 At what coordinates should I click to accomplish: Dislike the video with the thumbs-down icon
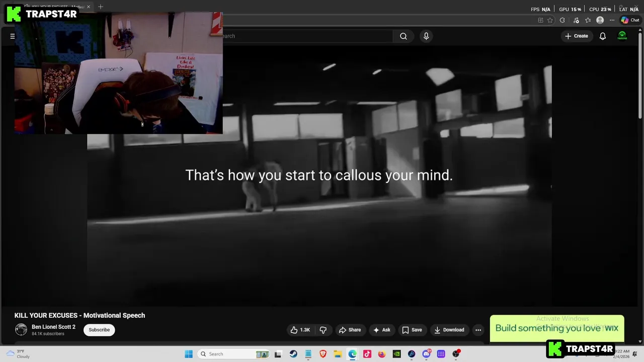click(323, 330)
